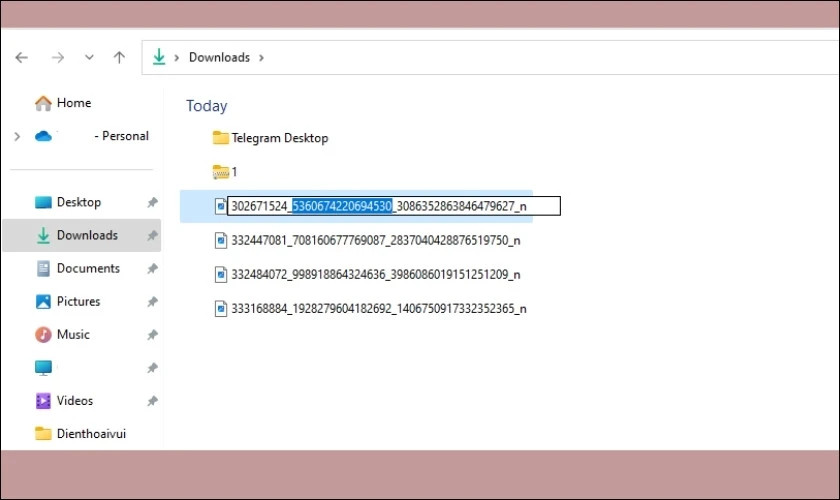The image size is (840, 500).
Task: Expand the chevron after Downloads breadcrumb
Action: 262,57
